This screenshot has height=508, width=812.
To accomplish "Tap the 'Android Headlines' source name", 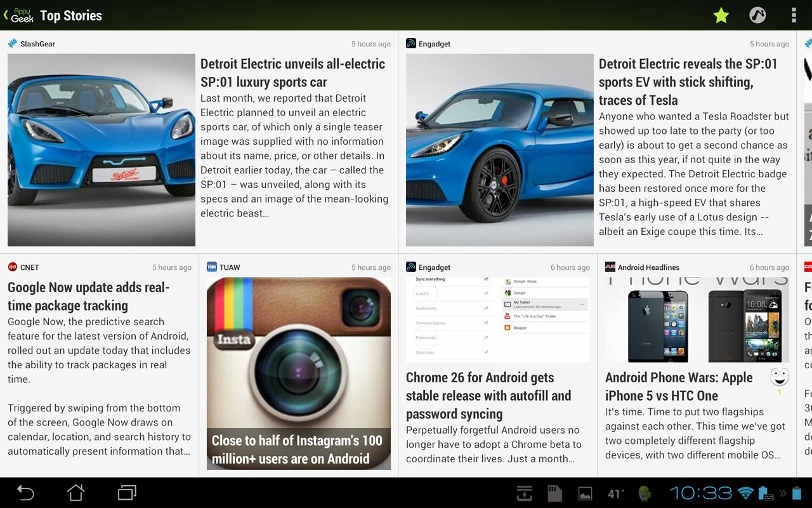I will click(648, 267).
